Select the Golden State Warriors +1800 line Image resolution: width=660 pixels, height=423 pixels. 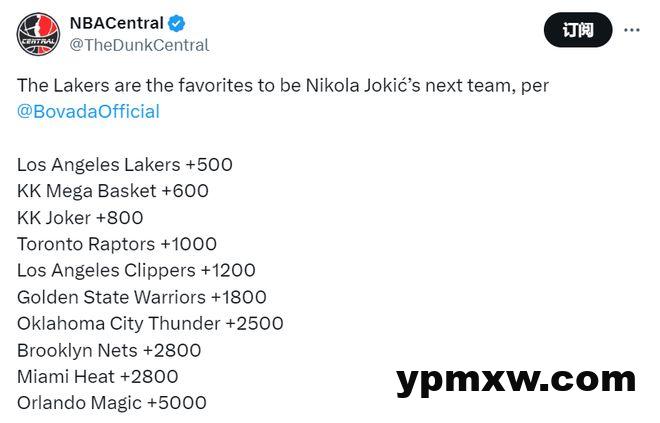coord(141,297)
